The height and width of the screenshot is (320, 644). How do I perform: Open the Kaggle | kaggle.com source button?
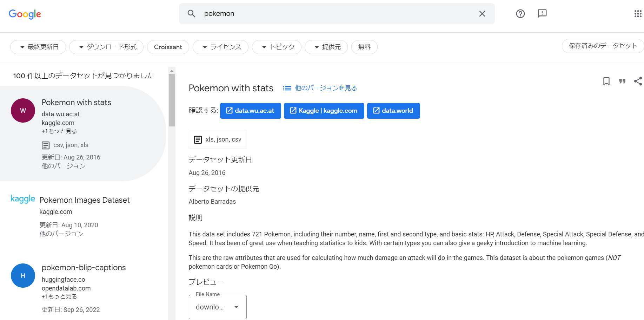tap(324, 111)
